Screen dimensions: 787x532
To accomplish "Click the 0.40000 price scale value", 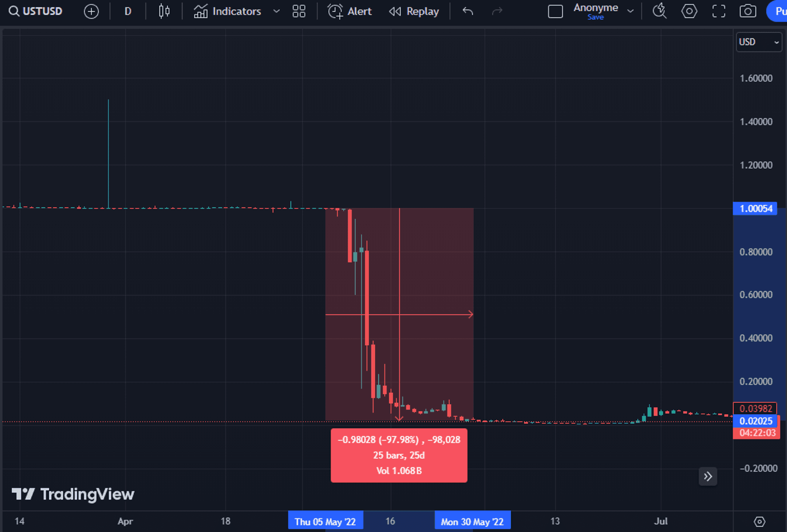I will [x=756, y=338].
